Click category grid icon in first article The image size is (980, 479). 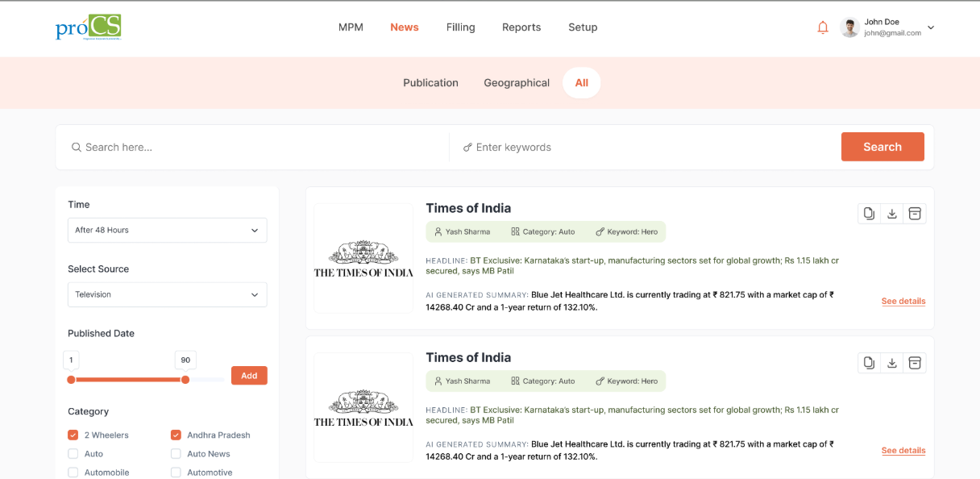(515, 232)
